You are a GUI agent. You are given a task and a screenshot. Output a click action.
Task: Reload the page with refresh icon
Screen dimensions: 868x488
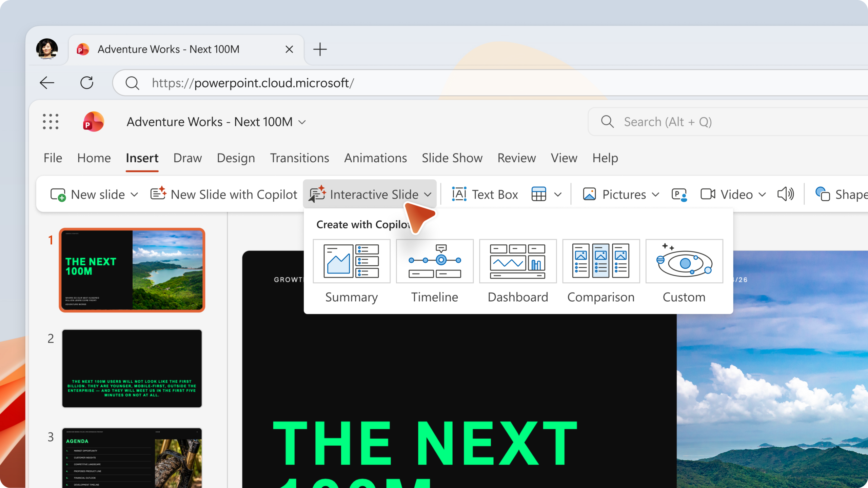87,83
